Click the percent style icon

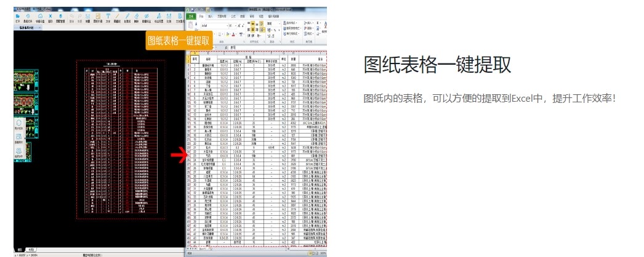click(275, 30)
